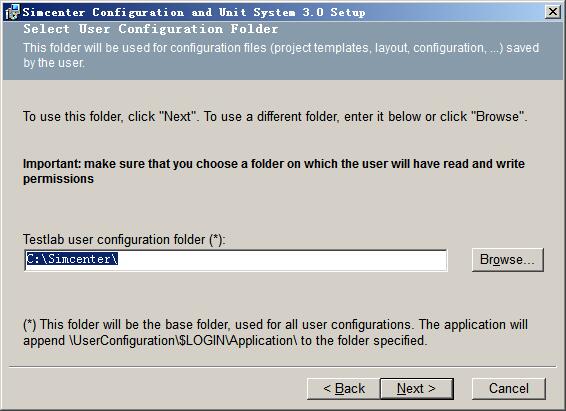Close the Simcenter Setup dialog

coord(553,12)
